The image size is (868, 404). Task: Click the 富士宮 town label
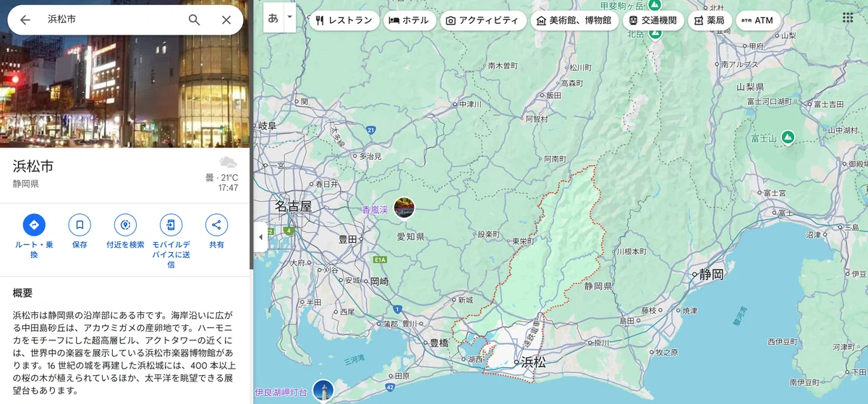[774, 193]
